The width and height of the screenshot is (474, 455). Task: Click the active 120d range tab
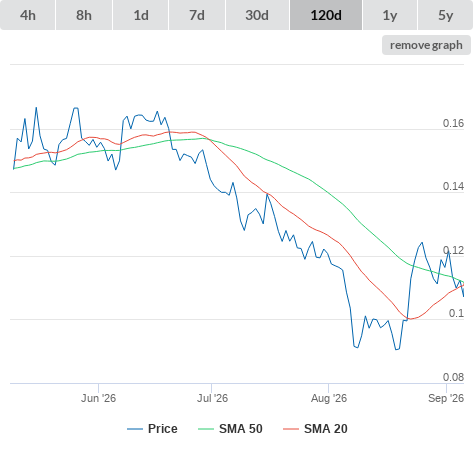(x=326, y=15)
